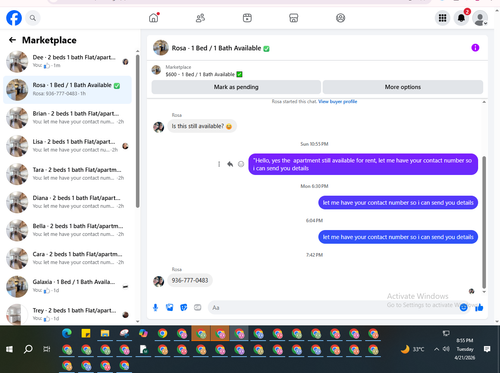Focus the Aa message input field
This screenshot has height=373, width=500.
pos(333,307)
